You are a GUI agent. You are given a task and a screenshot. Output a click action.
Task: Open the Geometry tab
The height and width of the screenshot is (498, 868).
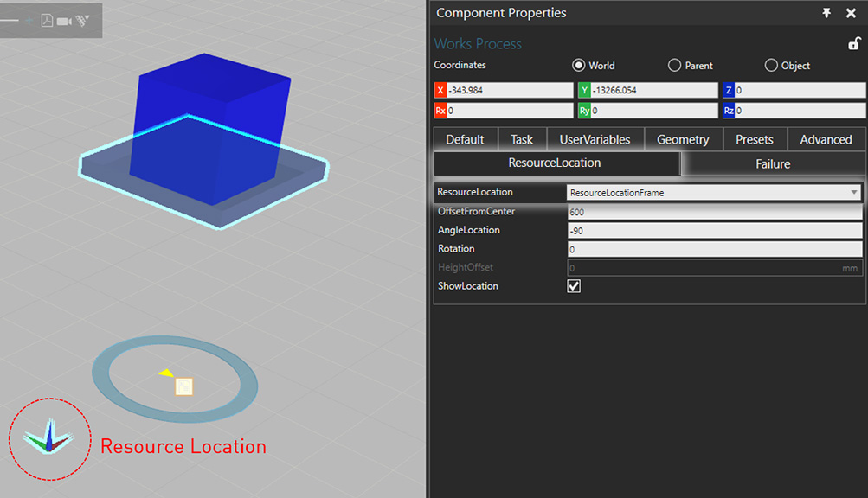tap(683, 139)
